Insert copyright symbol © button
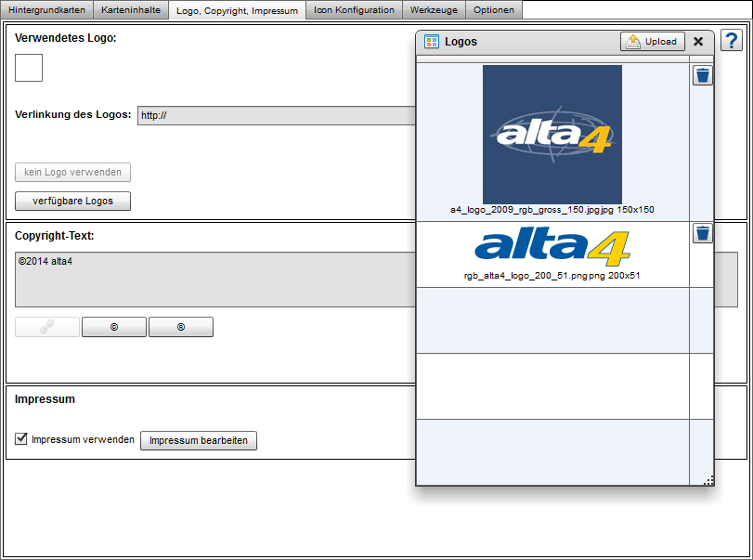This screenshot has height=560, width=753. point(114,327)
